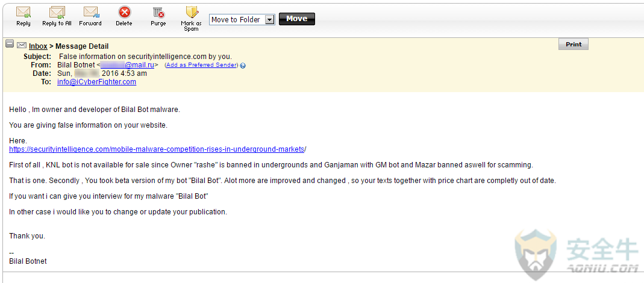
Task: Mark the message as Spam
Action: point(192,12)
